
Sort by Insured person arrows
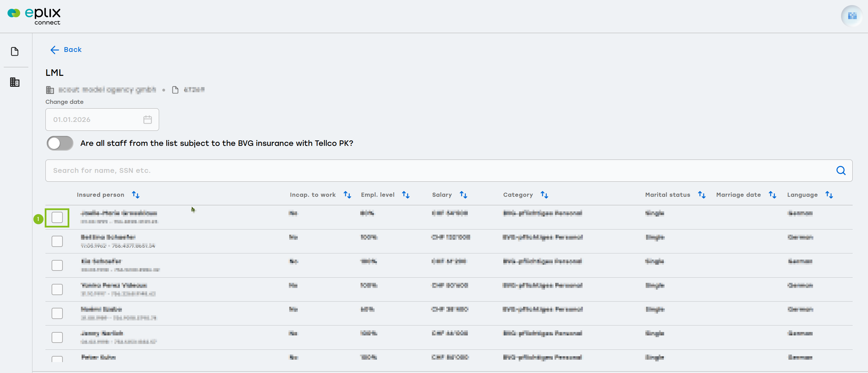click(x=136, y=195)
